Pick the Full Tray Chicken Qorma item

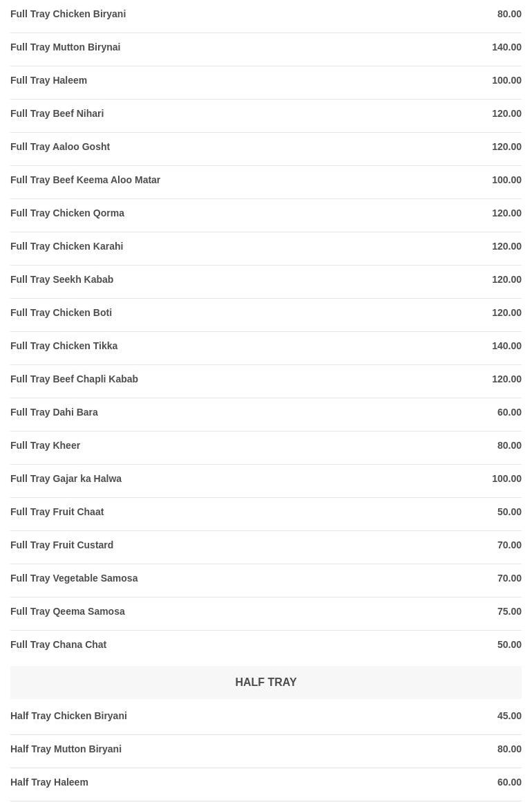coord(67,213)
